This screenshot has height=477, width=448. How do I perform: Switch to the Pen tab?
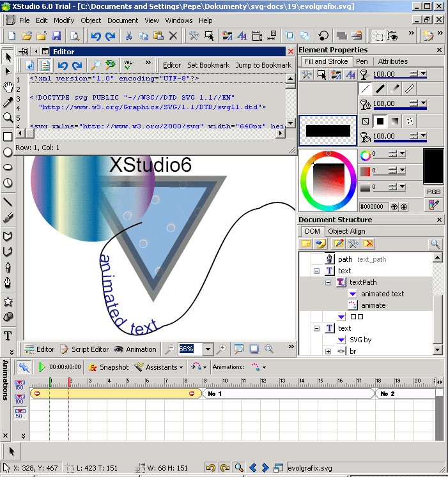[x=362, y=61]
